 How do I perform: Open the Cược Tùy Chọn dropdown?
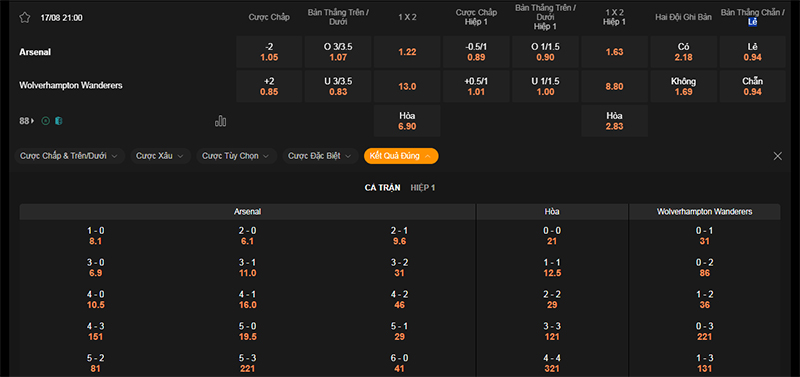237,156
